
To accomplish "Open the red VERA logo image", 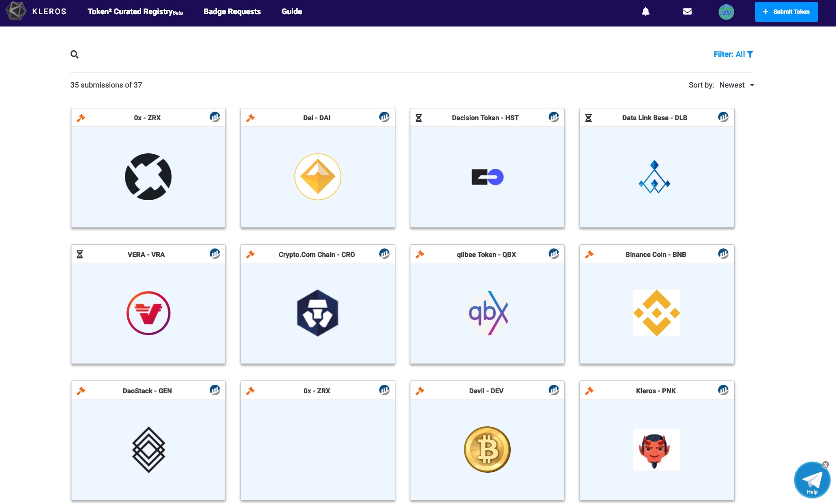I will coord(148,313).
